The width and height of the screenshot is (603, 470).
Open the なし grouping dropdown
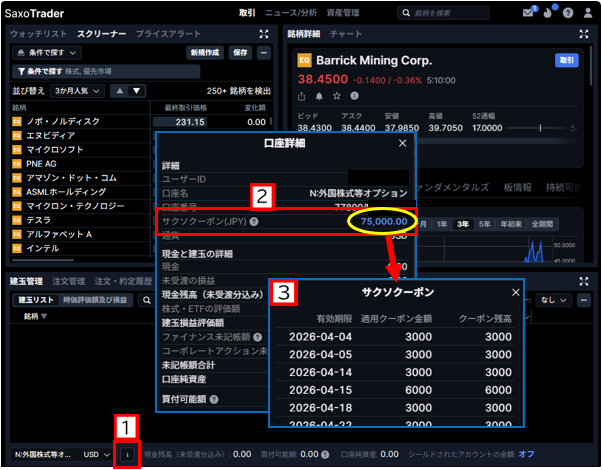point(553,300)
